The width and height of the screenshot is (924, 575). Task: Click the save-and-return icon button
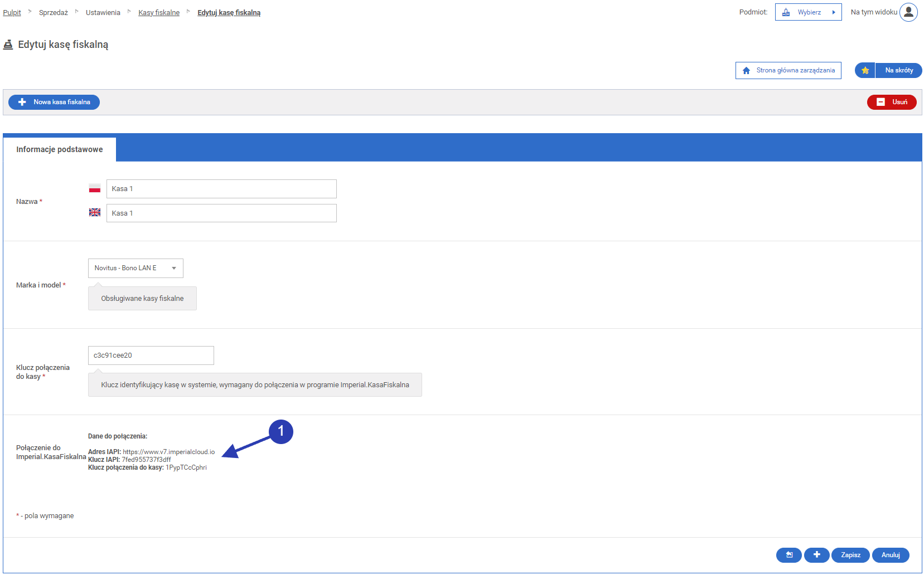(x=788, y=555)
